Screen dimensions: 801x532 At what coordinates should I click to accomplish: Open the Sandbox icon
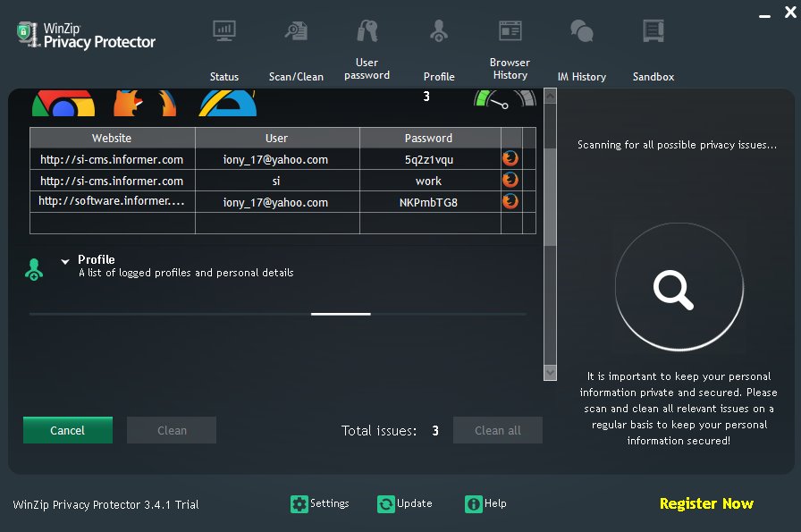point(653,30)
